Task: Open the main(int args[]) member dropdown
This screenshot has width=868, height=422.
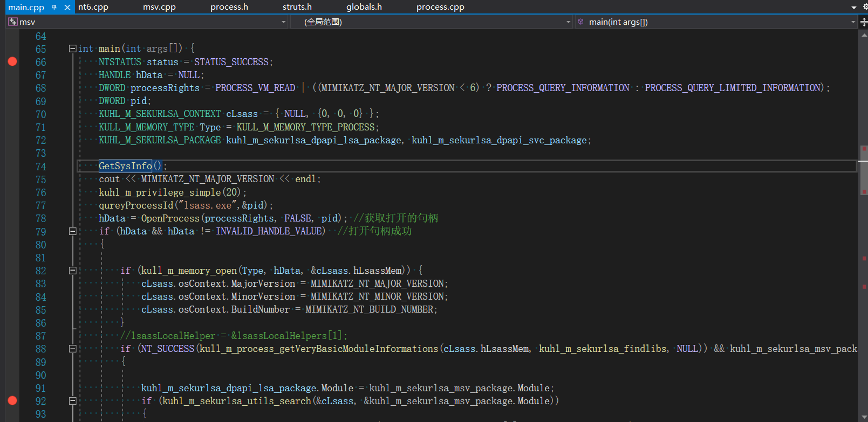Action: click(853, 22)
